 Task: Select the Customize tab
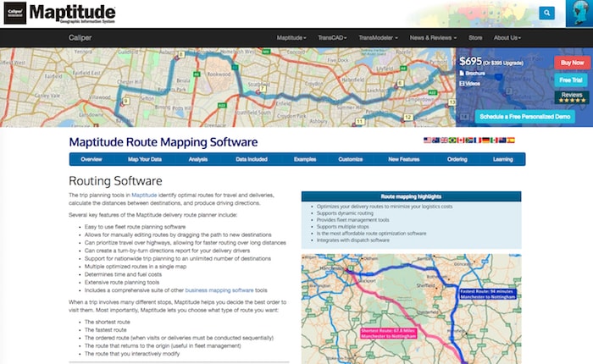pyautogui.click(x=350, y=159)
